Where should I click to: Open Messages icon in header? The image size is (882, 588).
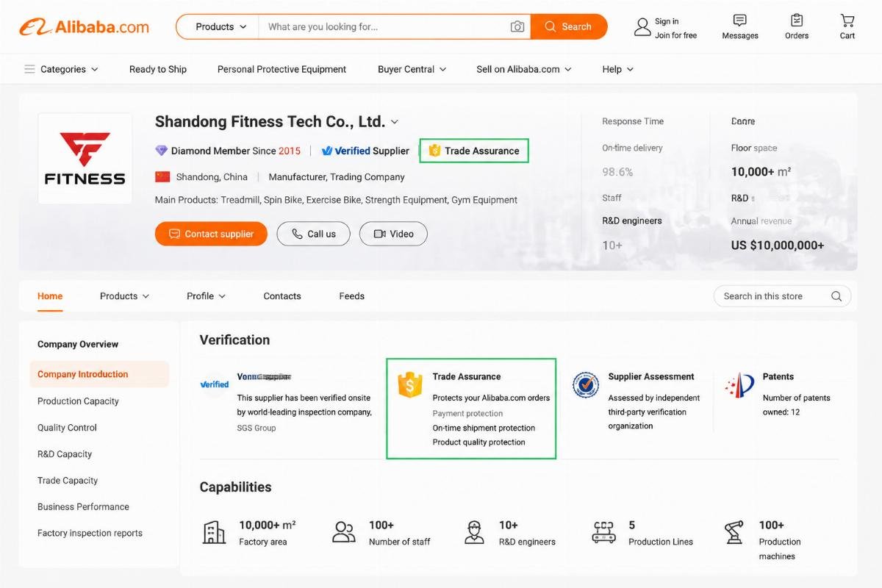coord(740,20)
